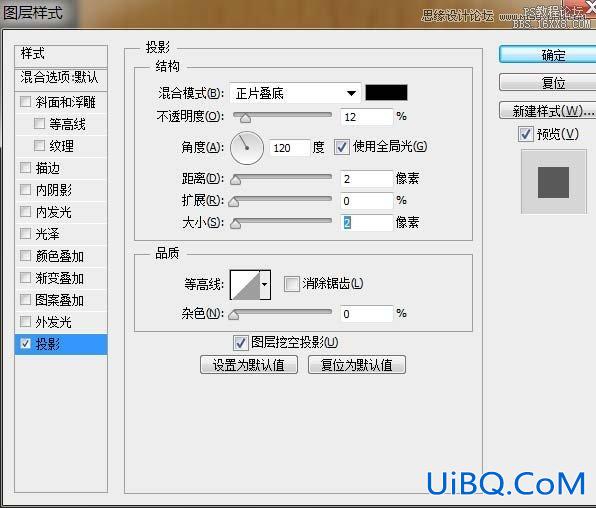Click the black shadow color swatch
Screen dimensions: 596x508
pos(386,92)
